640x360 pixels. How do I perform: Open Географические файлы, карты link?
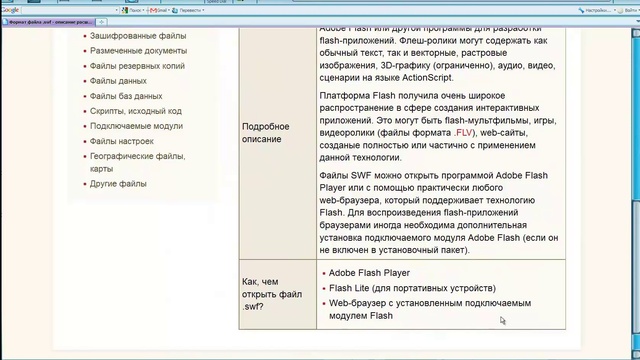138,162
